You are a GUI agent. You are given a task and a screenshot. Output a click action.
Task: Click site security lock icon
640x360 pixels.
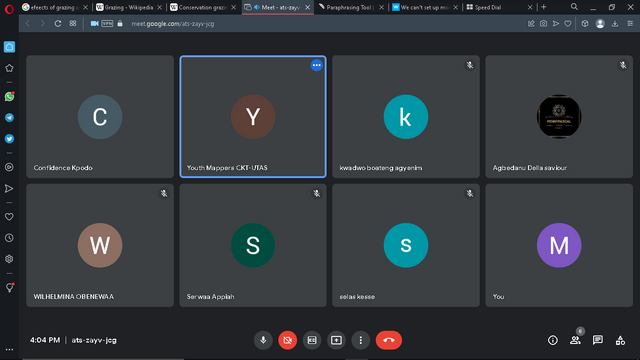point(120,24)
